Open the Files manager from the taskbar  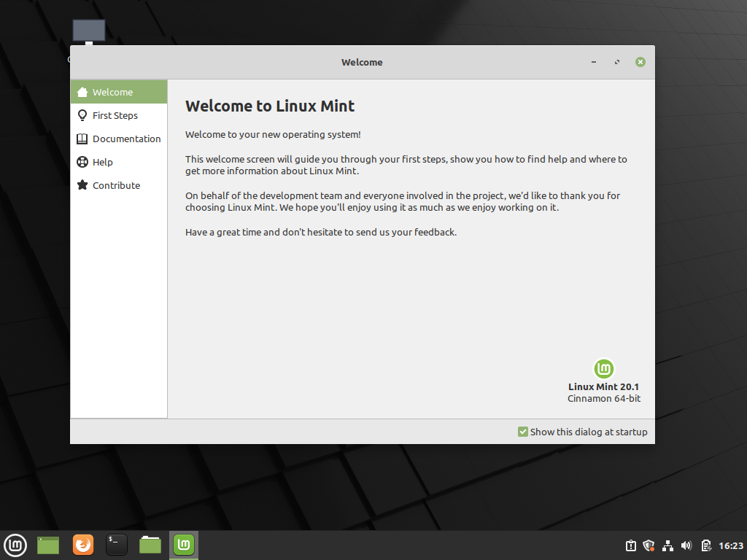(150, 545)
